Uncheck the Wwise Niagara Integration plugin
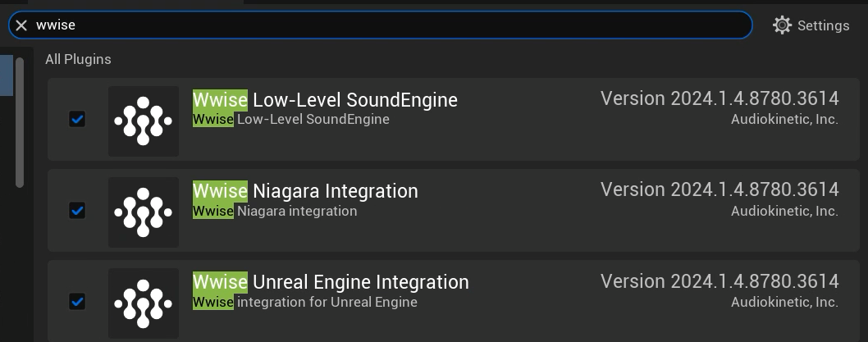Screen dimensions: 868x342 click(x=77, y=211)
